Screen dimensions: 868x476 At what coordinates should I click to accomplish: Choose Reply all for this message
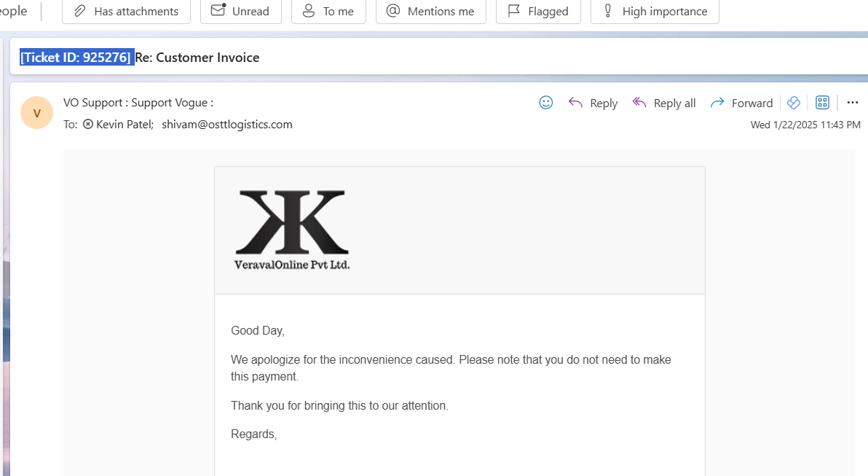663,103
